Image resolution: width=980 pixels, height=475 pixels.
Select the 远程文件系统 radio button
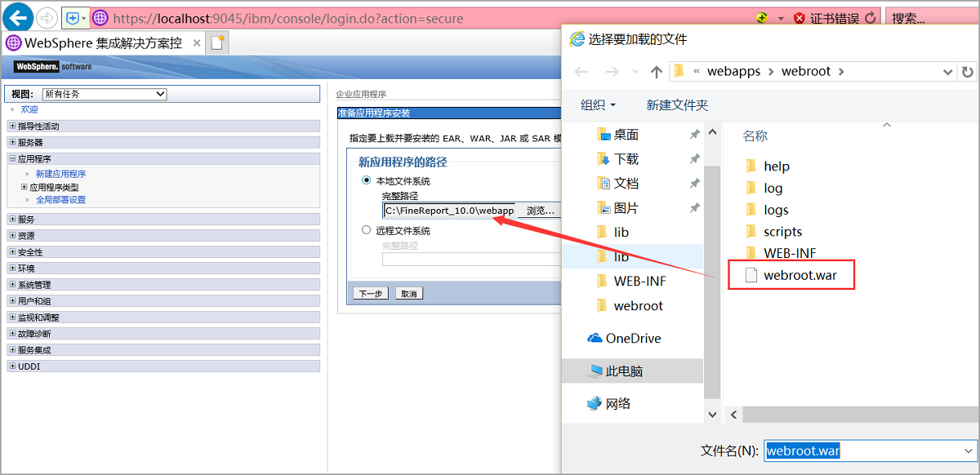(x=366, y=230)
